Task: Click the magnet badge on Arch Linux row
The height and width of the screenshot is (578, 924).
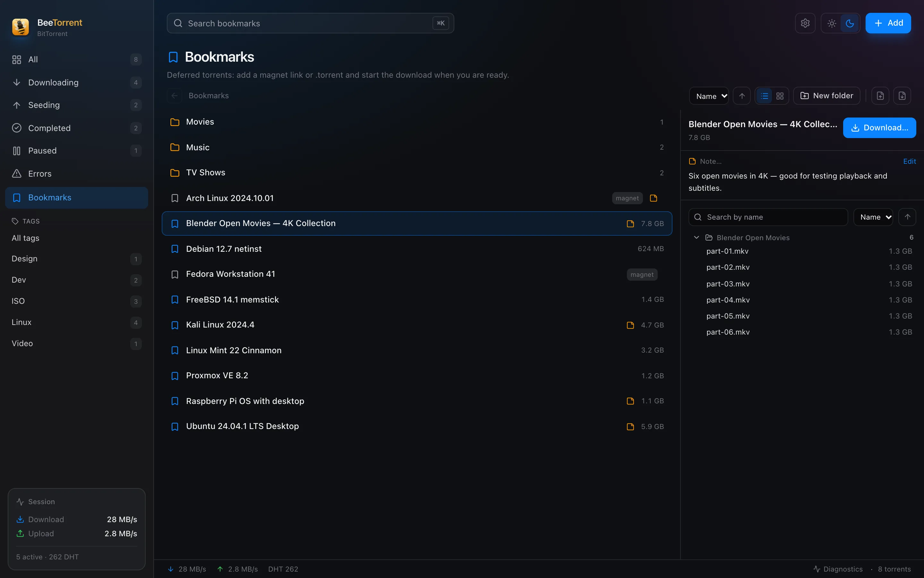Action: tap(627, 198)
